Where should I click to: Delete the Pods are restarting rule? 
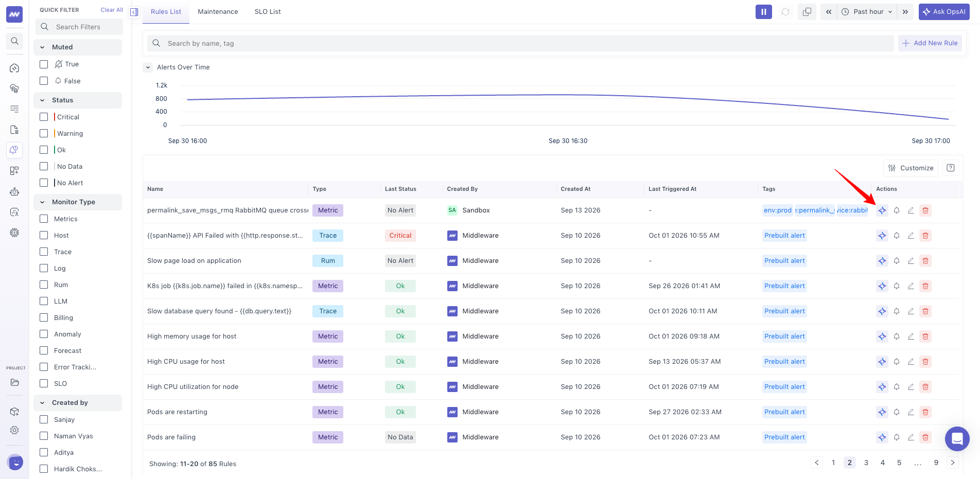(x=925, y=412)
